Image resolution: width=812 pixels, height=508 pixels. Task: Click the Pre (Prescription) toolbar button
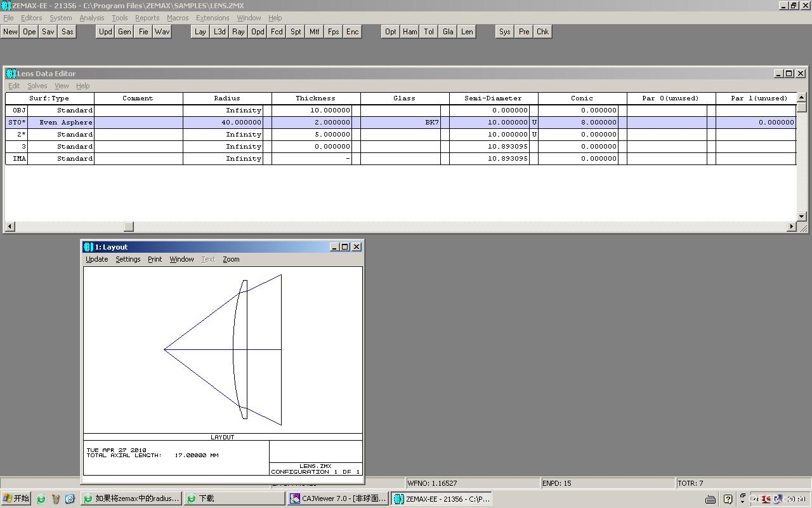pyautogui.click(x=524, y=32)
